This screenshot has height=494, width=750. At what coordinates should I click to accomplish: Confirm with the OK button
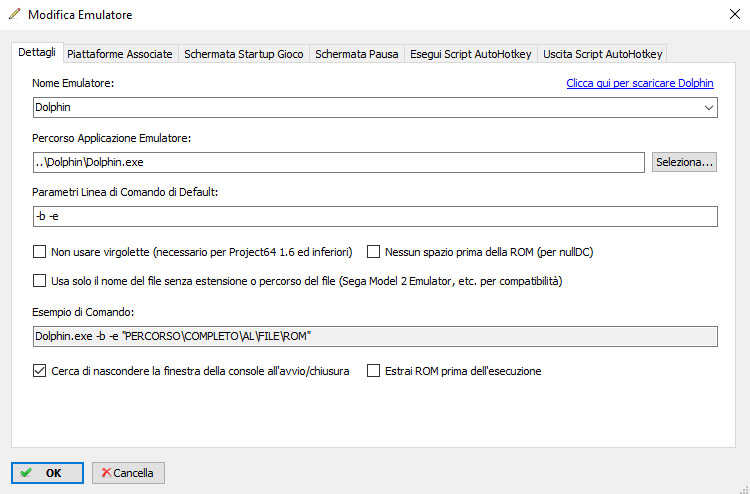47,473
